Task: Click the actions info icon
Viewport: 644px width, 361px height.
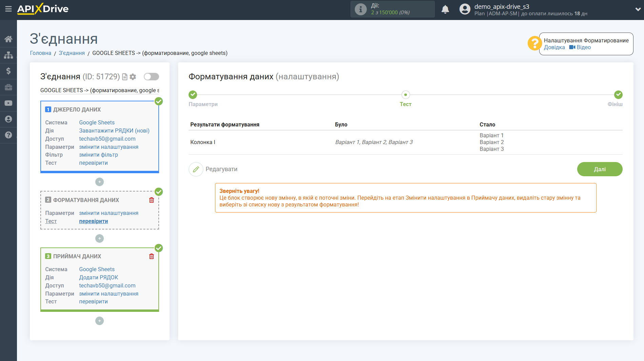Action: tap(360, 9)
